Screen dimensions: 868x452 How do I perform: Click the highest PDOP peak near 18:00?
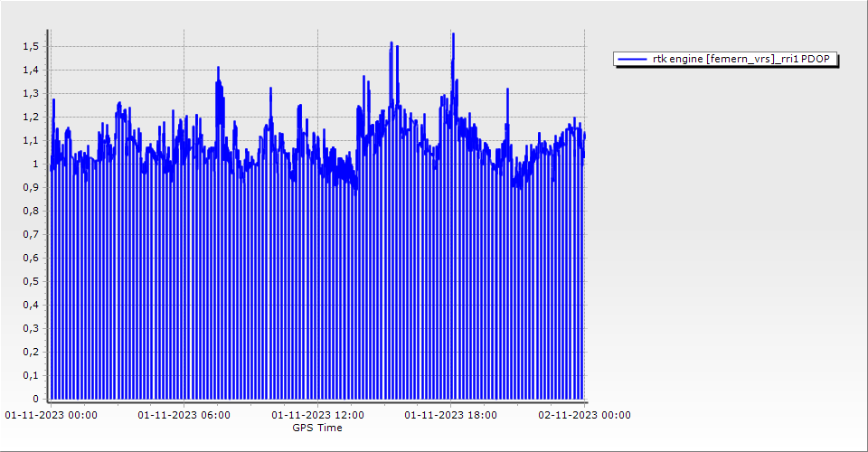click(453, 35)
